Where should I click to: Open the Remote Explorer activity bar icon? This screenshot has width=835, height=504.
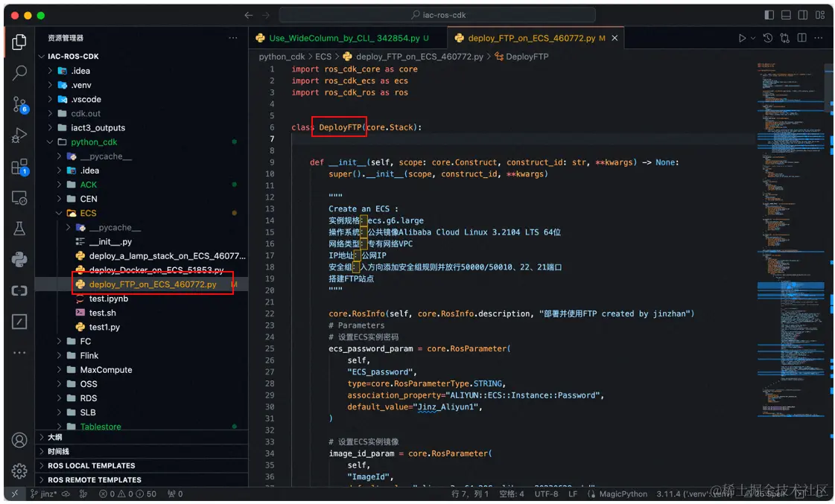pyautogui.click(x=19, y=198)
